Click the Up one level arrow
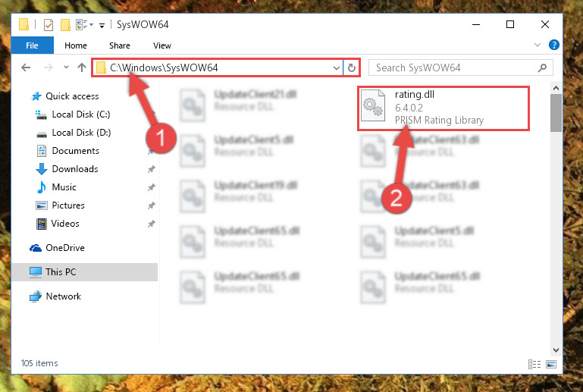This screenshot has width=583, height=392. point(82,67)
